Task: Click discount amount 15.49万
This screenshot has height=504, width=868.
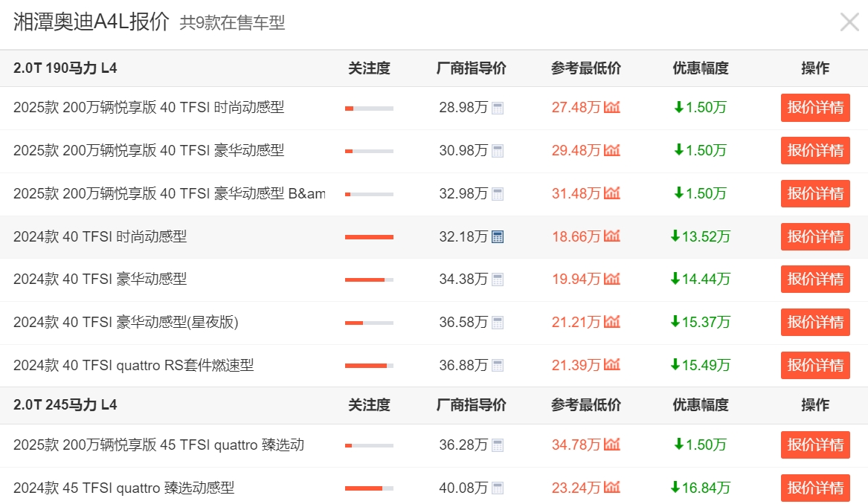Action: tap(700, 365)
